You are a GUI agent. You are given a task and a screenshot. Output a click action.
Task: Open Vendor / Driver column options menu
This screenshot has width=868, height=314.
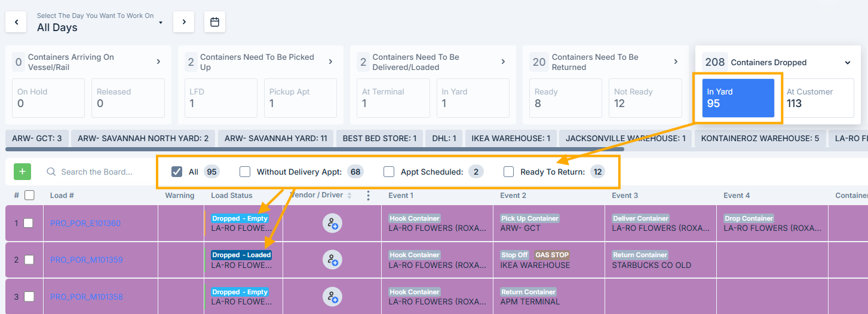[368, 196]
